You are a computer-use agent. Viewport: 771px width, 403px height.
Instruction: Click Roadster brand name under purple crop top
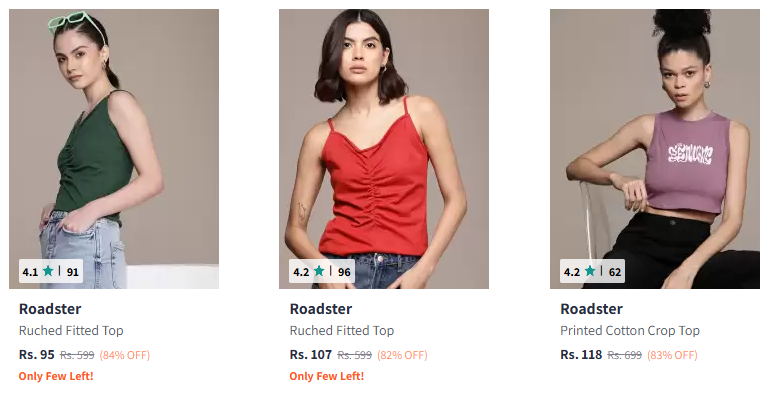tap(592, 309)
